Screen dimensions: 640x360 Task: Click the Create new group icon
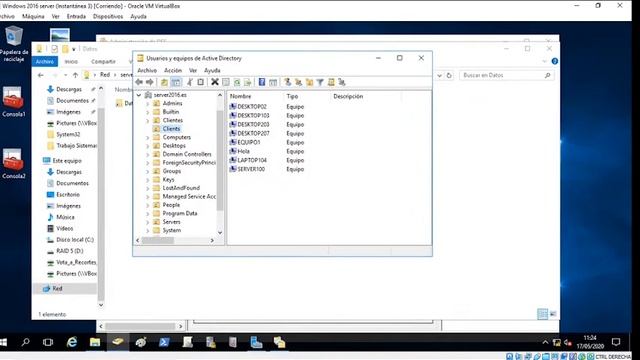tap(298, 82)
